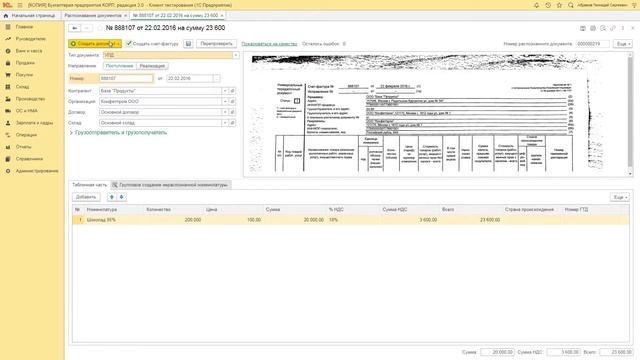Open the Контрагент dropdown arrow
The width and height of the screenshot is (640, 360).
pos(224,91)
